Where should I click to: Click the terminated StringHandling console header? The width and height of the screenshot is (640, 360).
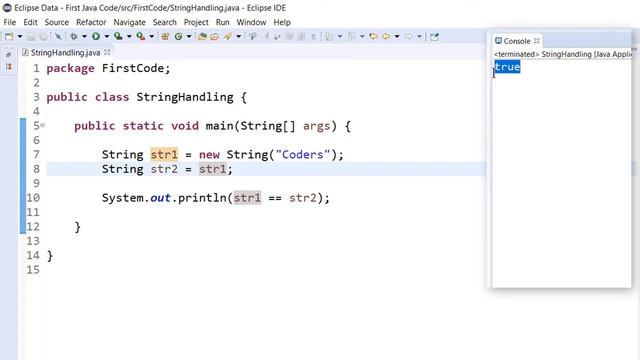(x=562, y=54)
